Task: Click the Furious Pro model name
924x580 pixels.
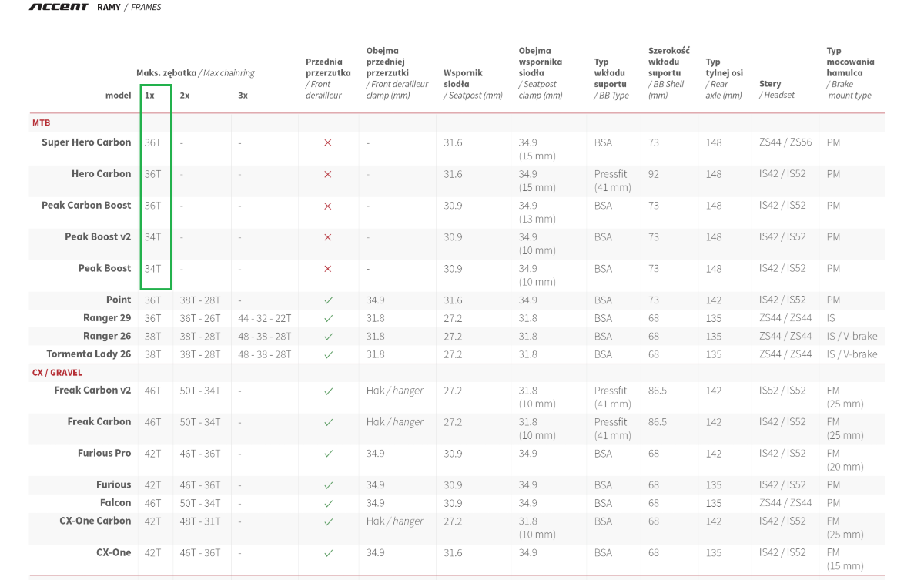Action: [105, 454]
